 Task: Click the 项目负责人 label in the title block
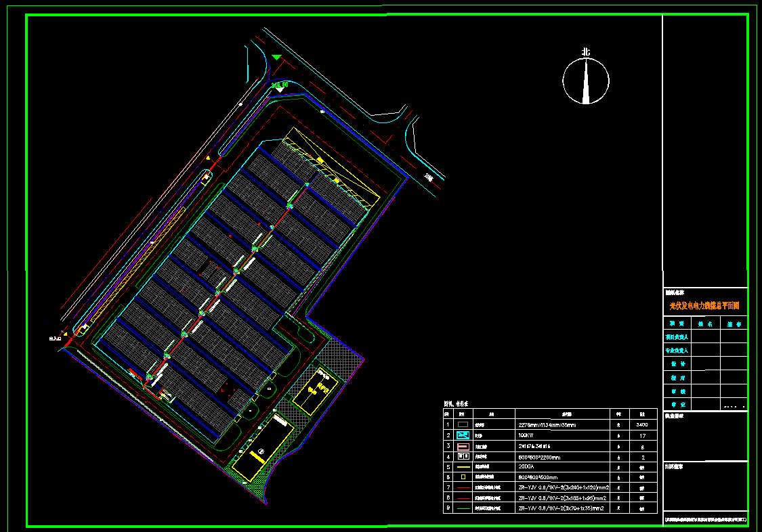(x=677, y=337)
